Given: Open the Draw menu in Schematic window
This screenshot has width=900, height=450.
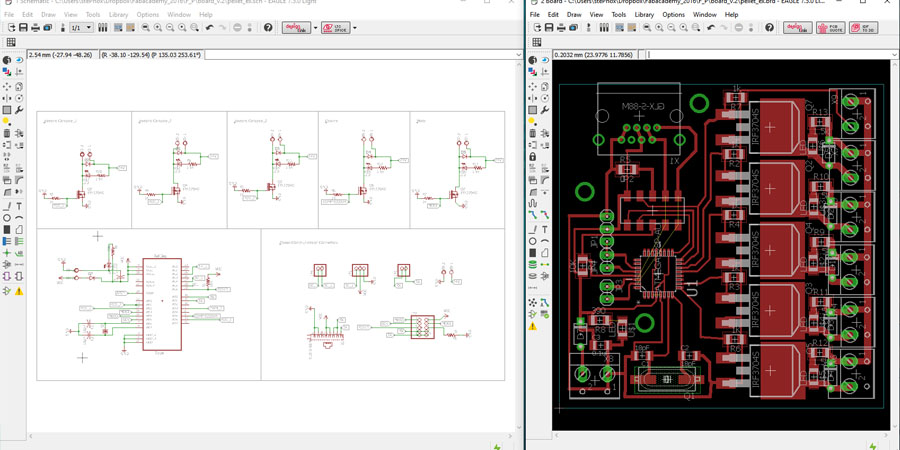Looking at the screenshot, I should (48, 14).
